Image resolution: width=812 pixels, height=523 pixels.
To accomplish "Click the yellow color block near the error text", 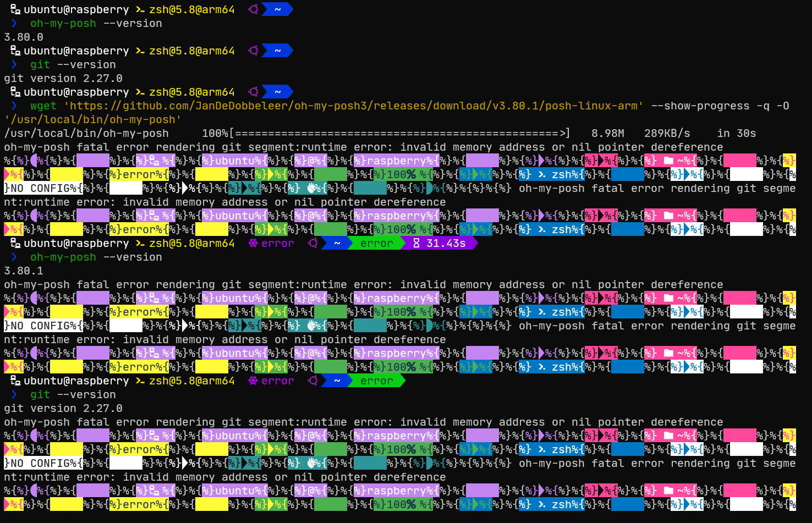I will [x=211, y=174].
